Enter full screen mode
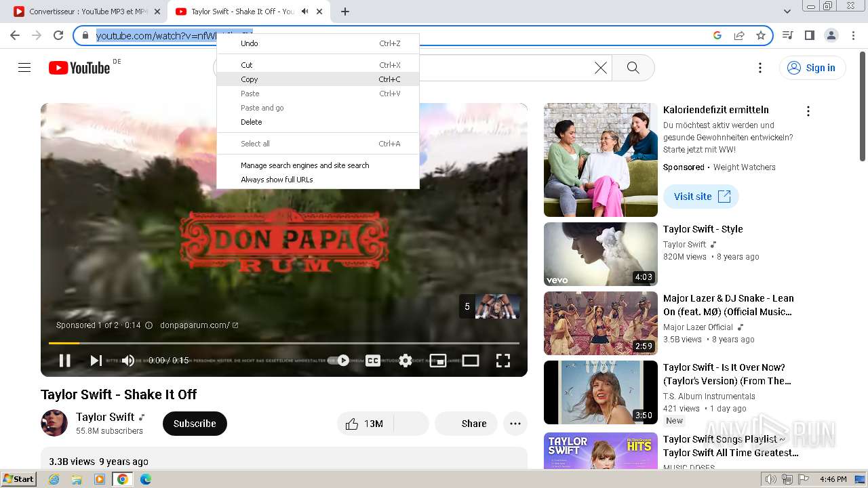 pos(503,361)
